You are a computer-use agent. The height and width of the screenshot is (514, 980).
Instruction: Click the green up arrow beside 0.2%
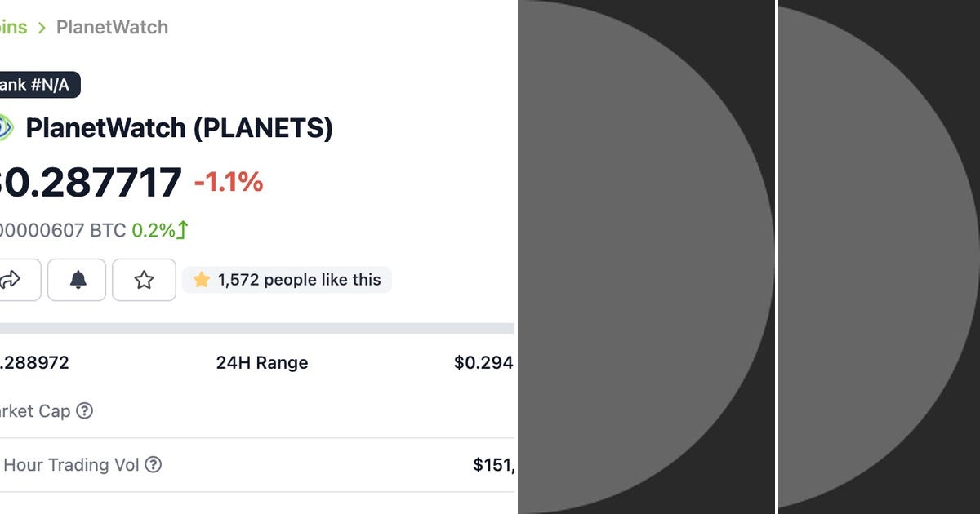pyautogui.click(x=183, y=230)
